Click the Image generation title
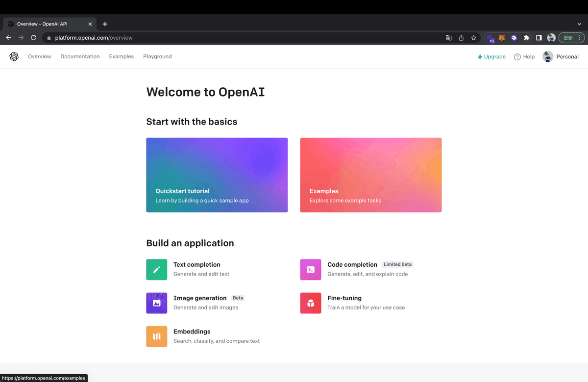This screenshot has height=382, width=588. coord(200,298)
